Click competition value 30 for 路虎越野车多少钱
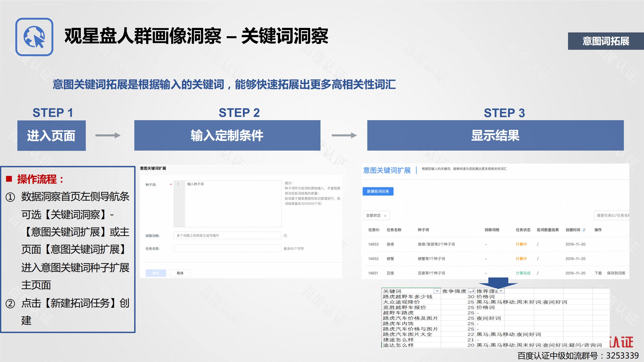The image size is (644, 362). pos(471,297)
